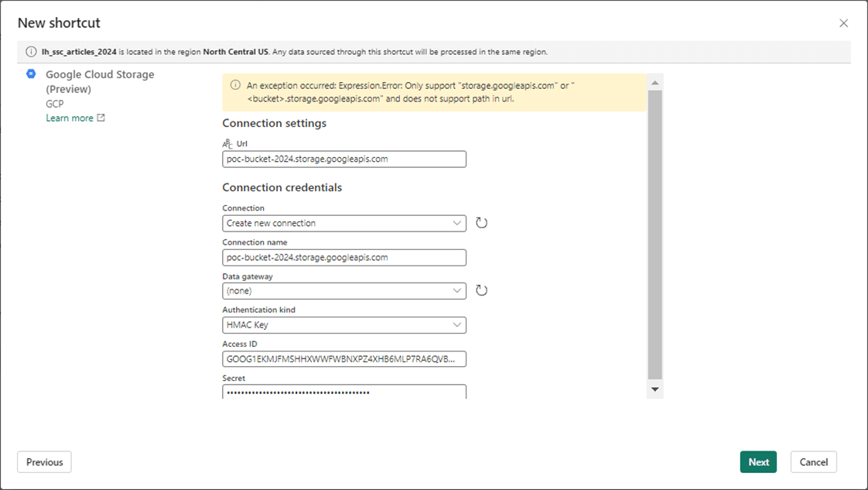Image resolution: width=868 pixels, height=490 pixels.
Task: Focus the Connection name text field
Action: click(343, 257)
